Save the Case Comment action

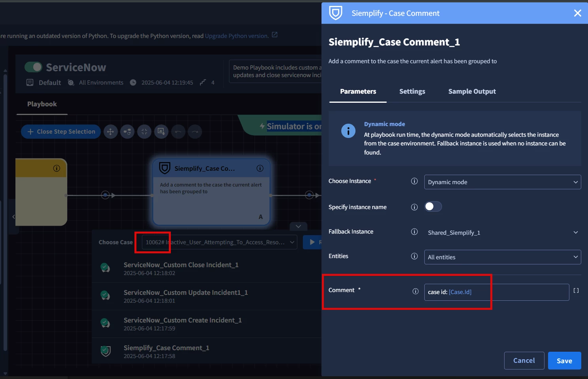click(564, 360)
